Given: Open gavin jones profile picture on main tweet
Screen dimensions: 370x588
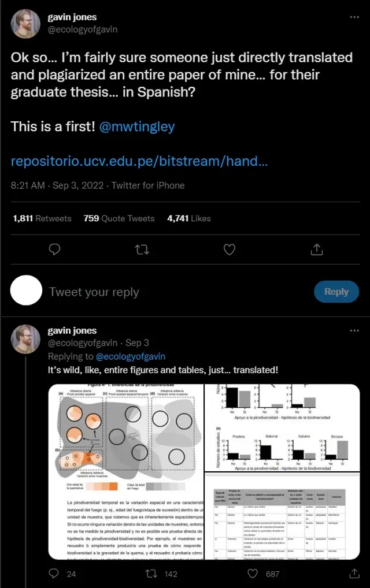Looking at the screenshot, I should tap(27, 24).
